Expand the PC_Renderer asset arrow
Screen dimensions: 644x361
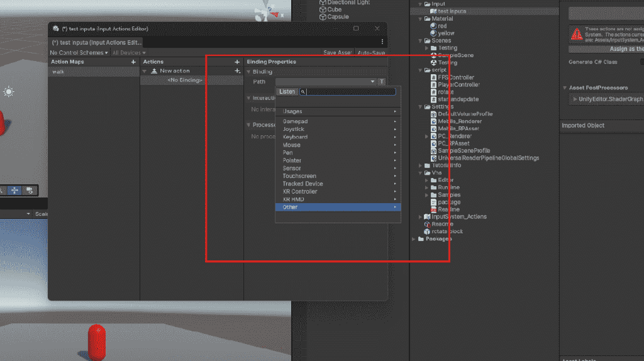(x=427, y=136)
